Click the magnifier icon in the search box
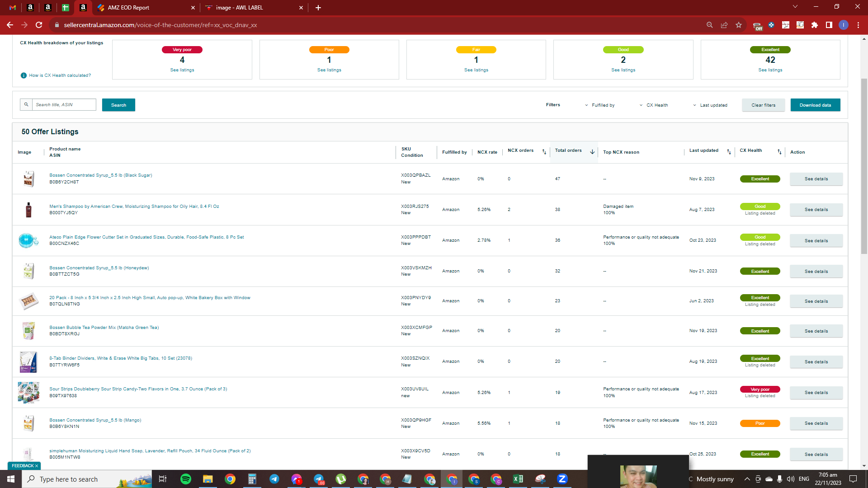 pyautogui.click(x=26, y=104)
